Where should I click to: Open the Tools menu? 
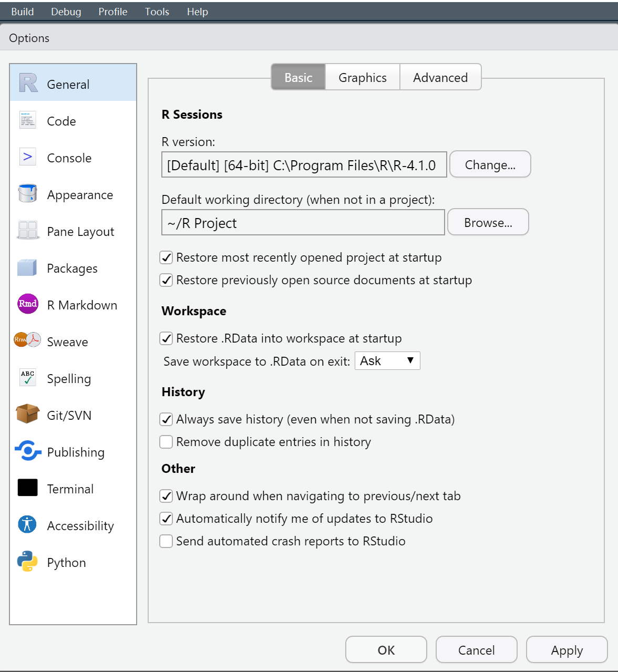[157, 12]
